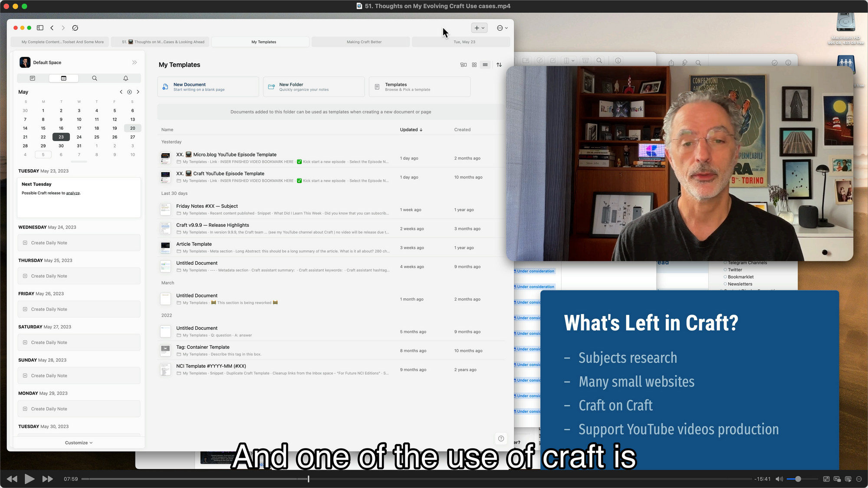Click the analyze link in Next Tuesday note
Image resolution: width=868 pixels, height=488 pixels.
pyautogui.click(x=74, y=193)
